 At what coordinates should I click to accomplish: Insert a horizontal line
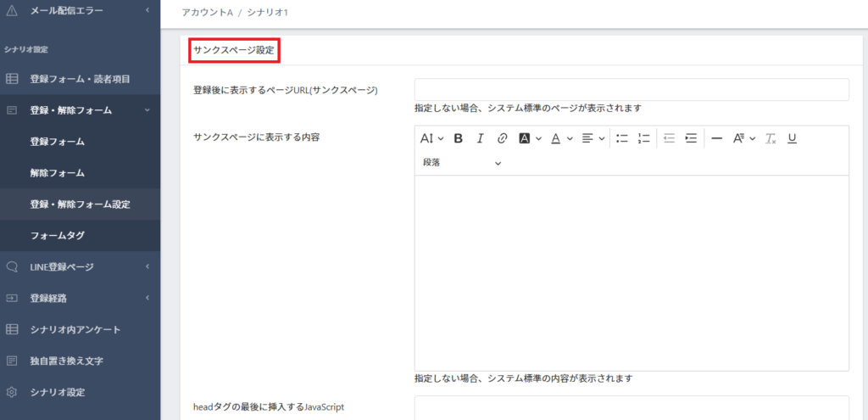pos(716,138)
